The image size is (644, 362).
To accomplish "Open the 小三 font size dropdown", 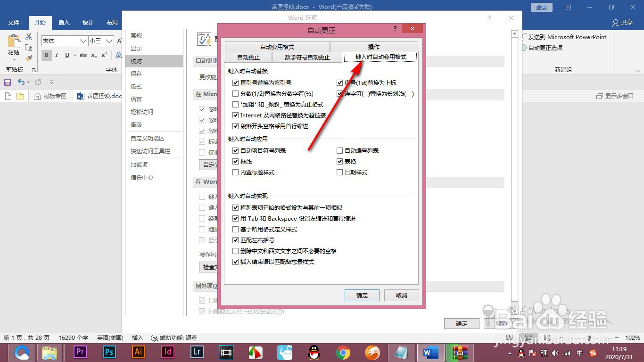I will point(109,41).
